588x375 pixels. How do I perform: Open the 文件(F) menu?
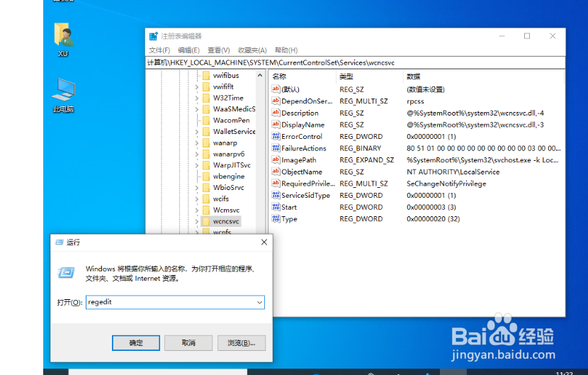(x=159, y=50)
